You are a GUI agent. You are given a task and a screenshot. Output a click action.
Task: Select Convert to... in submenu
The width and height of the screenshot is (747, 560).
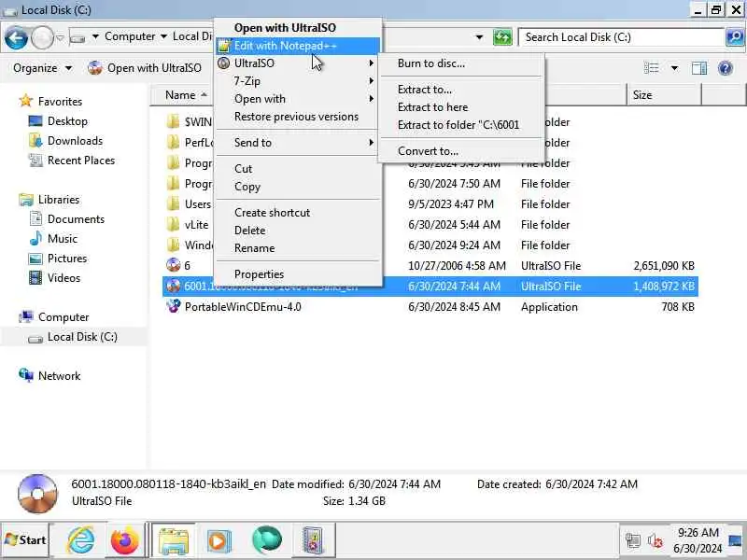click(461, 151)
